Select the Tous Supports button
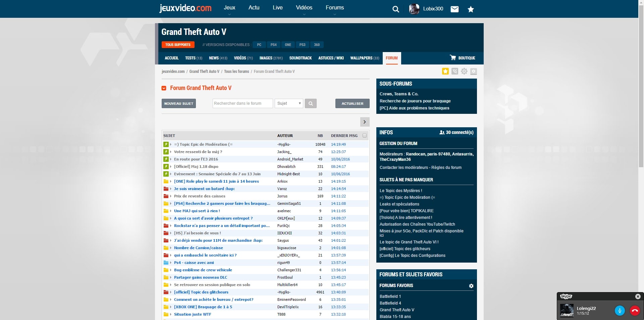This screenshot has width=644, height=320. pos(178,45)
